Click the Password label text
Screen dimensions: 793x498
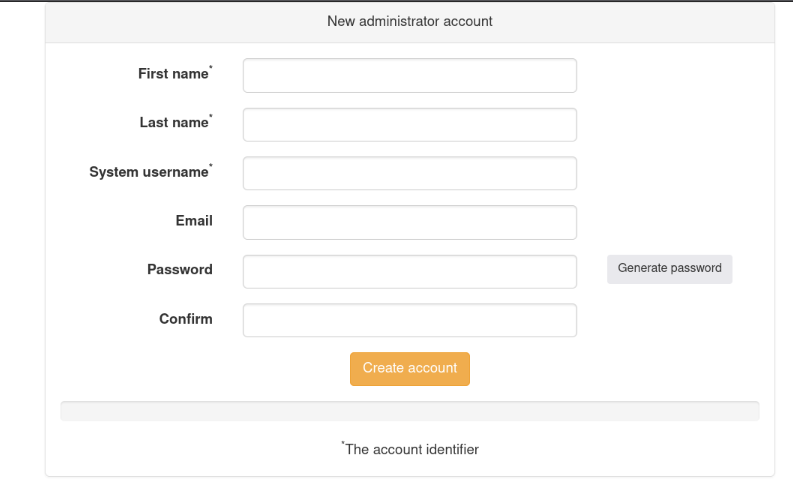pyautogui.click(x=179, y=270)
